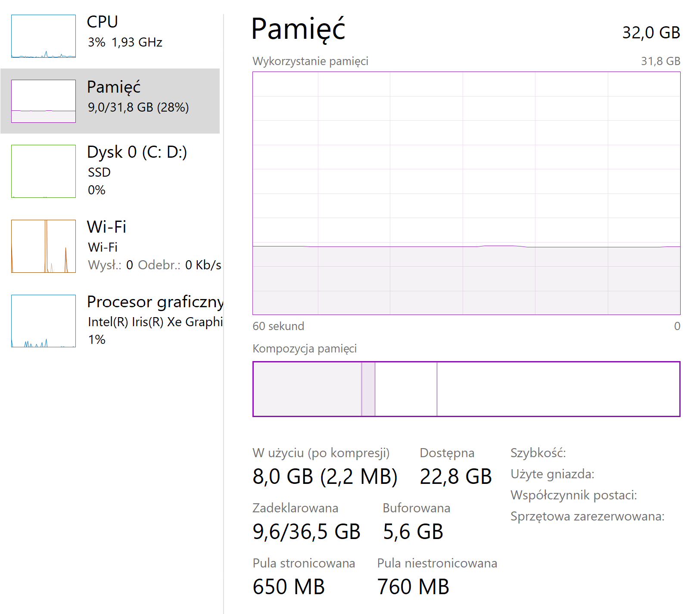Screen dimensions: 700x614
Task: Click the Wi-Fi orange mini graph thumbnail
Action: click(44, 246)
